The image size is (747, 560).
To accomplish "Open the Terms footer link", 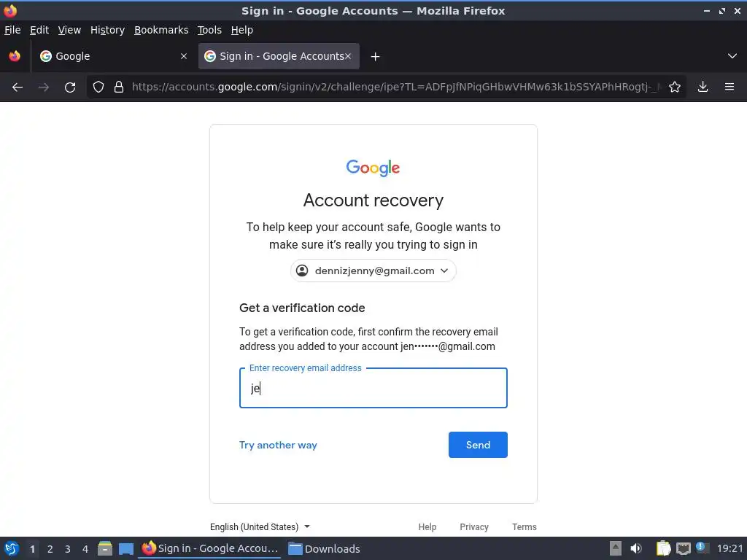I will (524, 526).
